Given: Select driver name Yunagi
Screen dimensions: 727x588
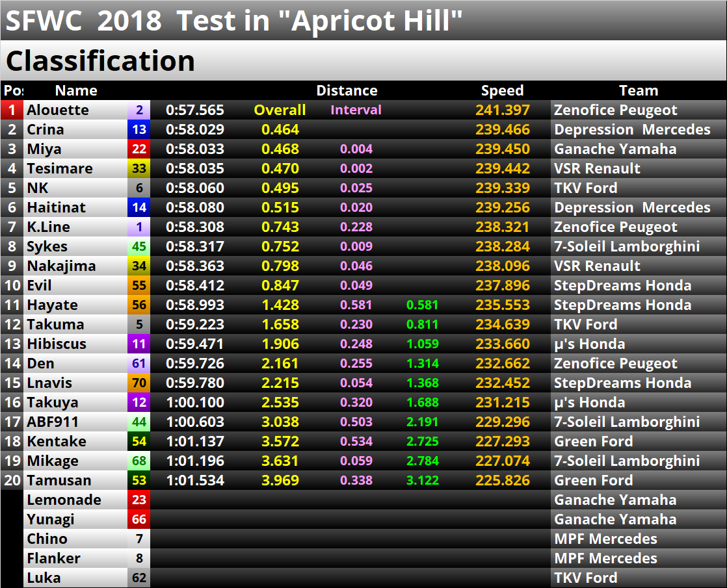Looking at the screenshot, I should (x=51, y=519).
